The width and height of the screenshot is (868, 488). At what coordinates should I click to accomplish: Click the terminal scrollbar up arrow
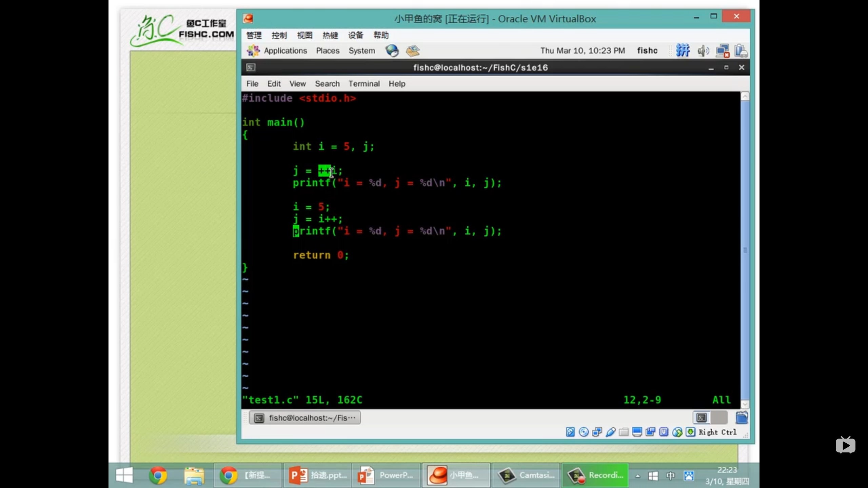[745, 97]
